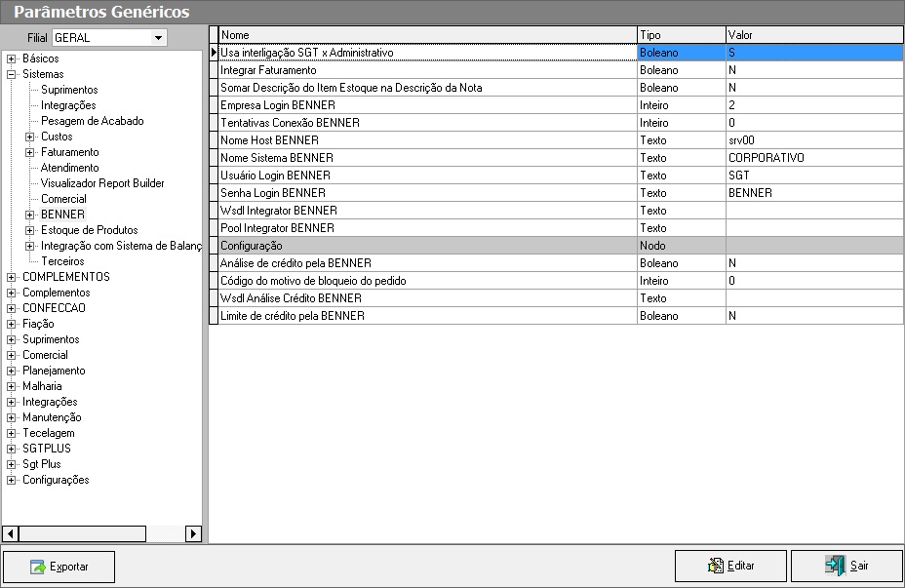Expand the Faturamento tree node
The image size is (905, 588).
pyautogui.click(x=30, y=152)
